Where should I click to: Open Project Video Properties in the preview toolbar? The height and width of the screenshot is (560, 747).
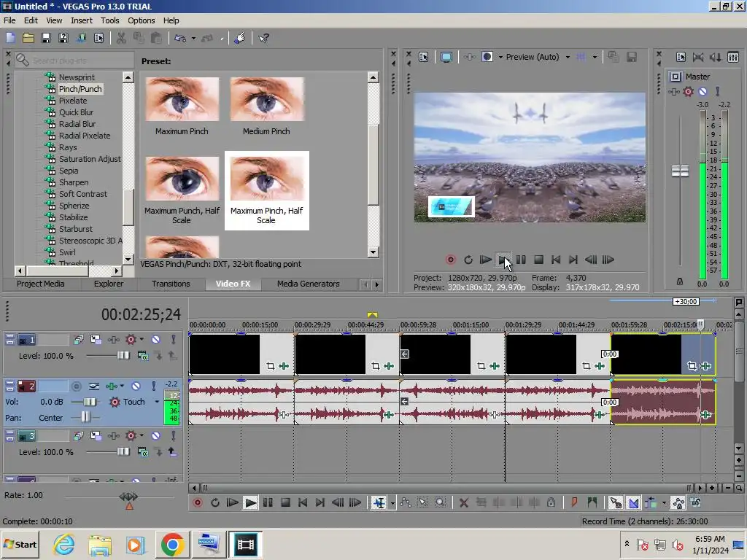coord(424,57)
